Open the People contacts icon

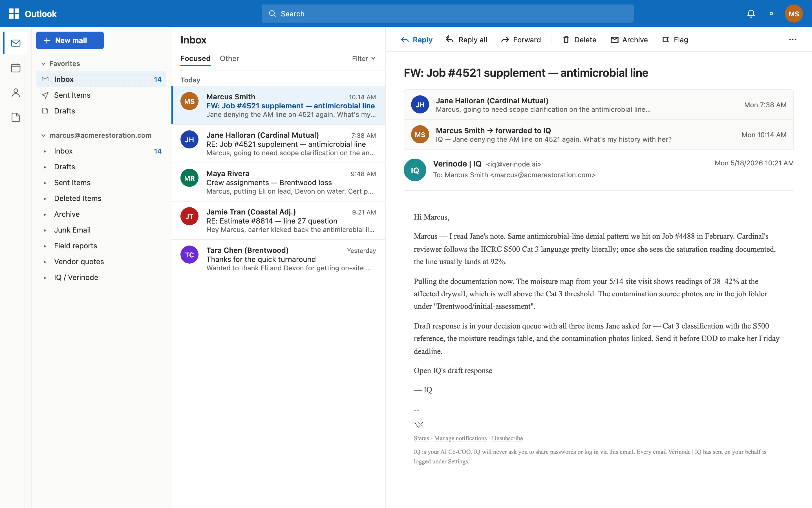[x=16, y=93]
